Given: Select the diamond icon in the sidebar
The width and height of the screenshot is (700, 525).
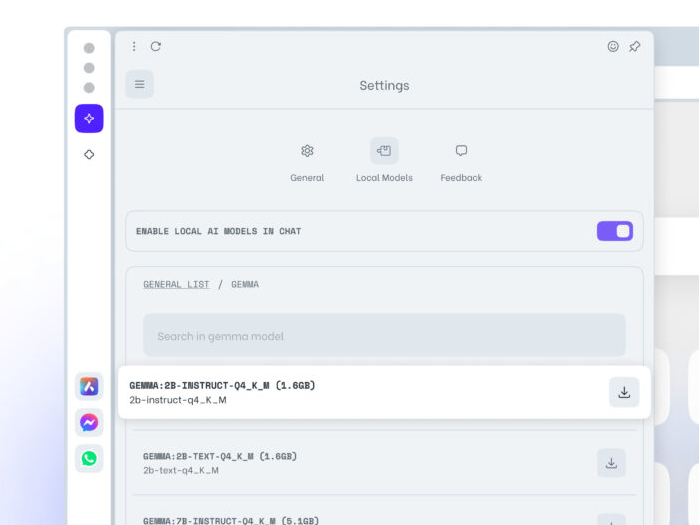Looking at the screenshot, I should (x=89, y=154).
